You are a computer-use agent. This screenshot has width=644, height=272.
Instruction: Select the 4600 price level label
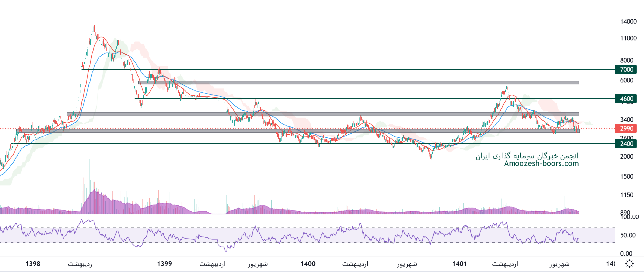coord(626,99)
